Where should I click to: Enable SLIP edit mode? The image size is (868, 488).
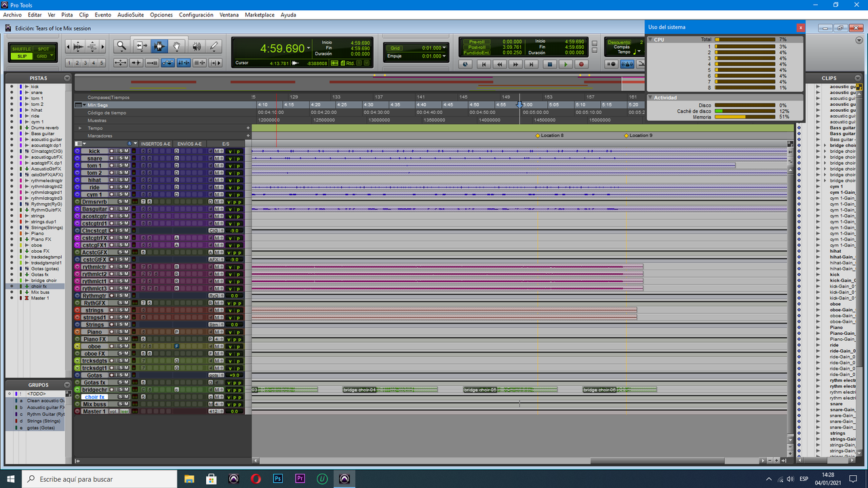22,56
